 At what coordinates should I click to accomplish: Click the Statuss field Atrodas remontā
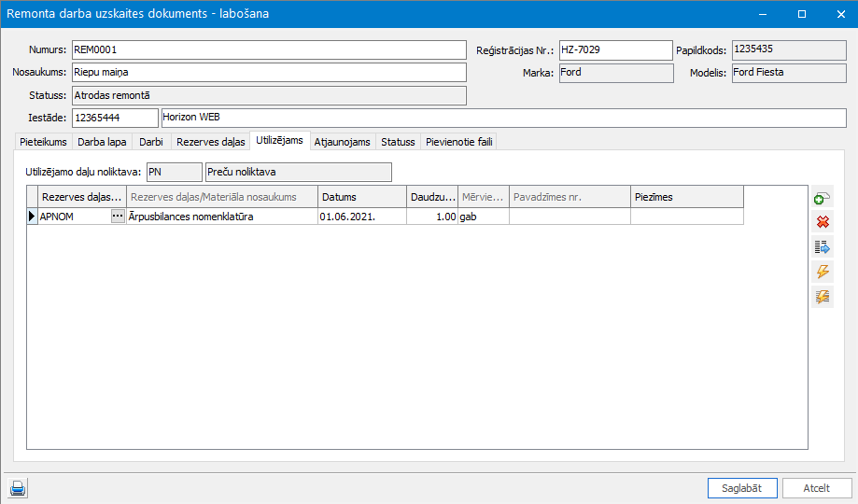pyautogui.click(x=269, y=95)
